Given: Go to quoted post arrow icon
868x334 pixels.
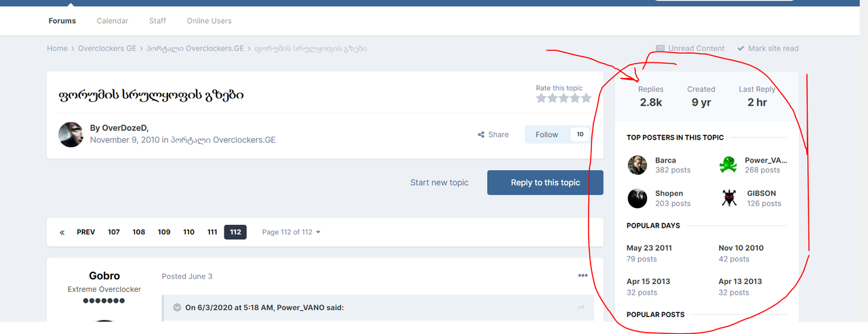Looking at the screenshot, I should [581, 308].
